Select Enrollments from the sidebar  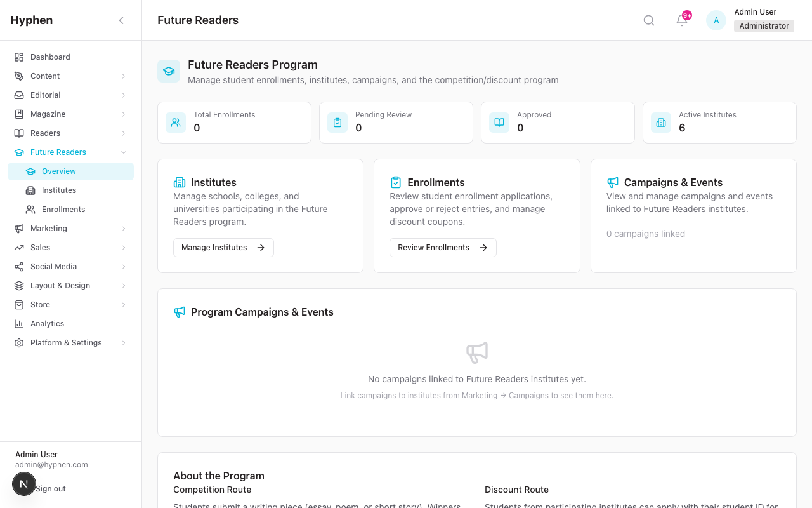[65, 209]
